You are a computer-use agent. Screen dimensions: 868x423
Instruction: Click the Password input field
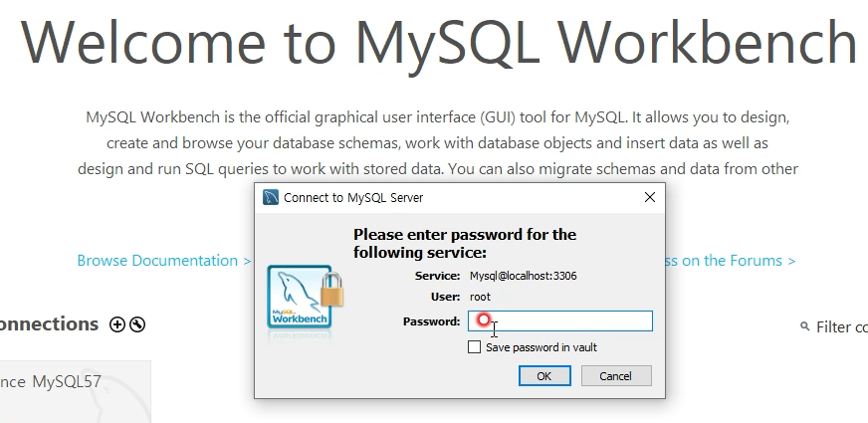[x=560, y=321]
